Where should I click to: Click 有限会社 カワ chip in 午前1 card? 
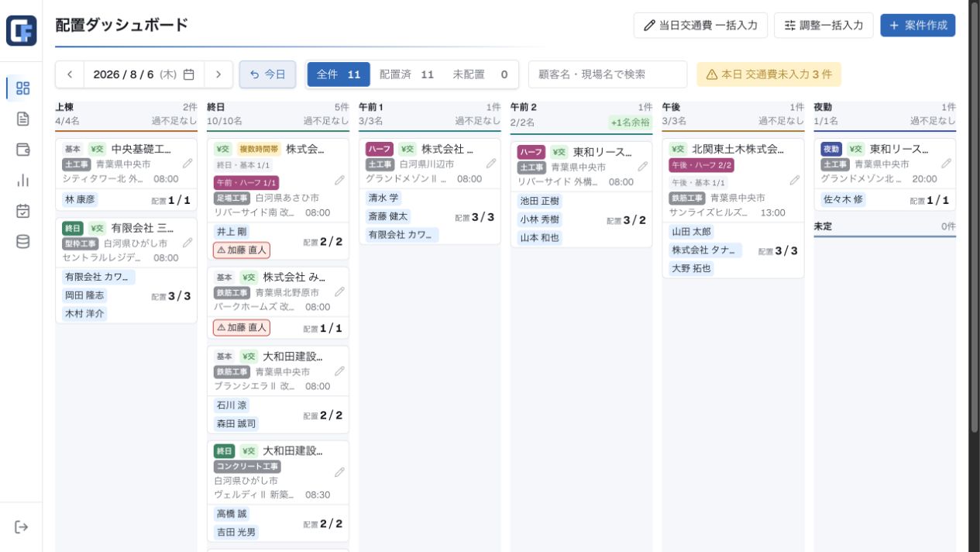[x=402, y=234]
